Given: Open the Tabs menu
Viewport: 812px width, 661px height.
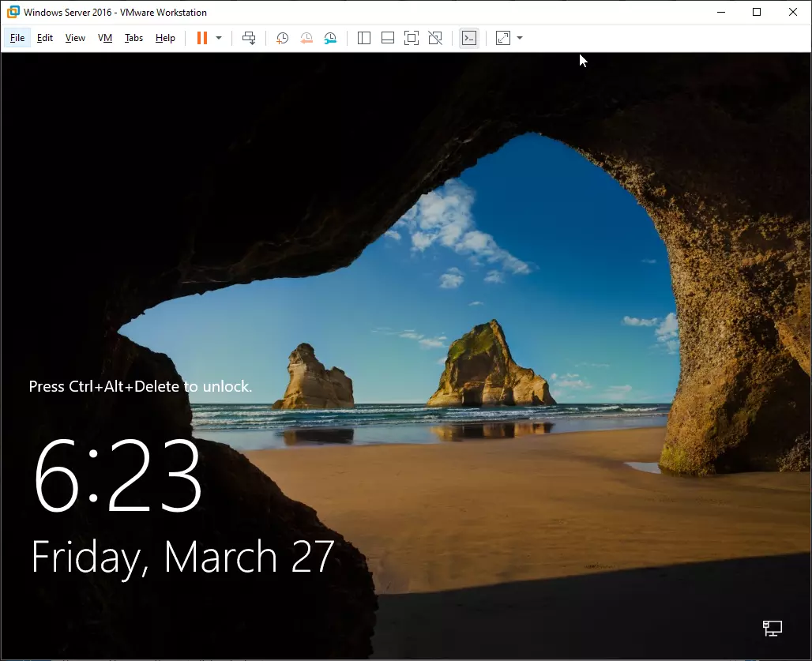Looking at the screenshot, I should (x=133, y=38).
